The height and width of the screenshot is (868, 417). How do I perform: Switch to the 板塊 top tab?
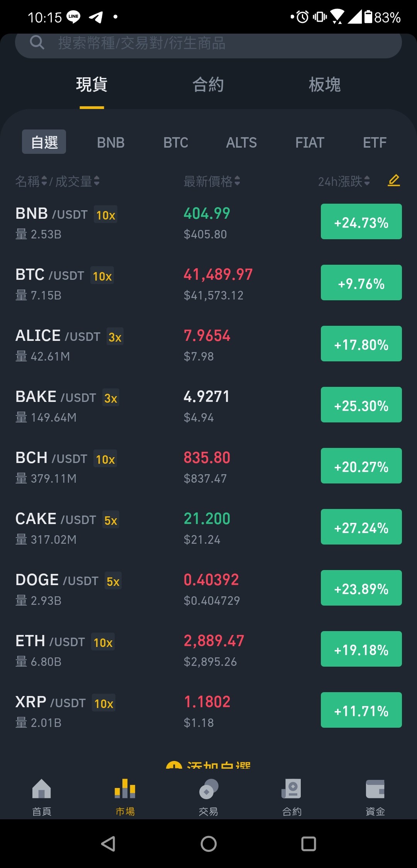(x=325, y=85)
